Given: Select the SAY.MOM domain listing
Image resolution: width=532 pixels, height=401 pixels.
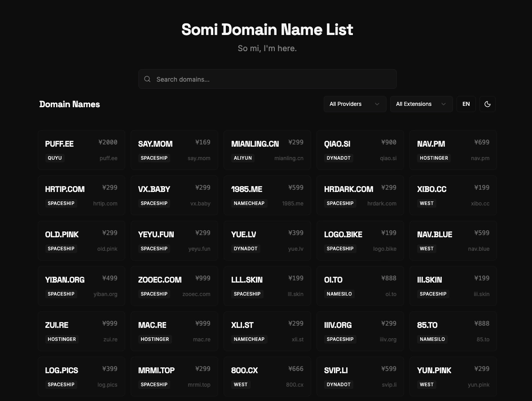Looking at the screenshot, I should click(x=174, y=150).
